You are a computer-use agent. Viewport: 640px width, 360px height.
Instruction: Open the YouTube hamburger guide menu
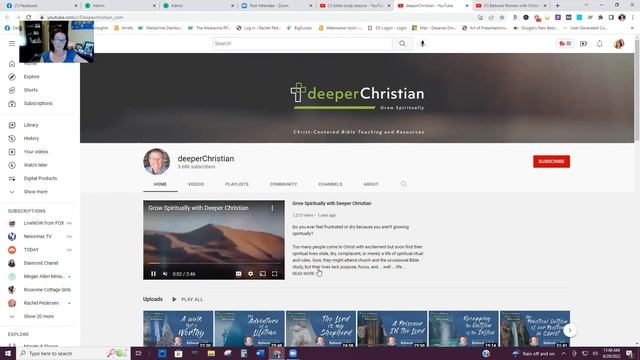(12, 43)
